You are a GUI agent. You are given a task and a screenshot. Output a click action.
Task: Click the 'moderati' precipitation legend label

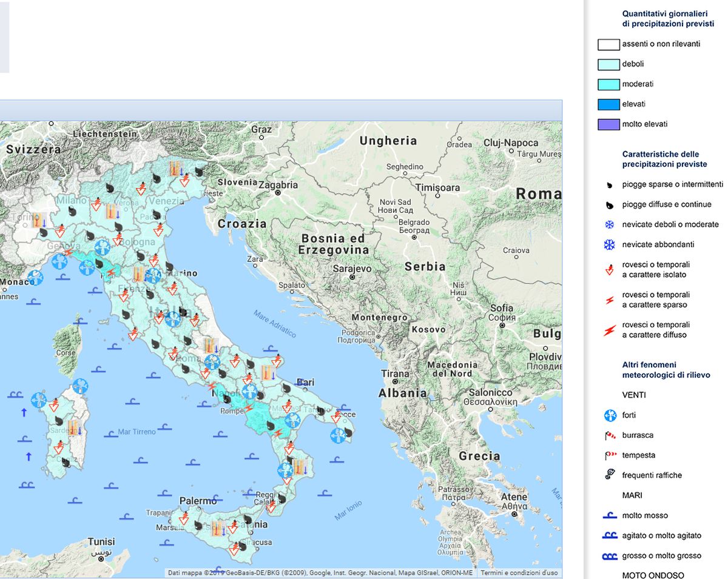coord(638,84)
